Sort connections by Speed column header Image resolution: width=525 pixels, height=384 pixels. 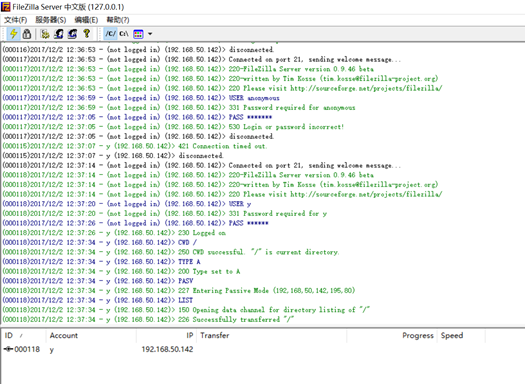pos(461,335)
